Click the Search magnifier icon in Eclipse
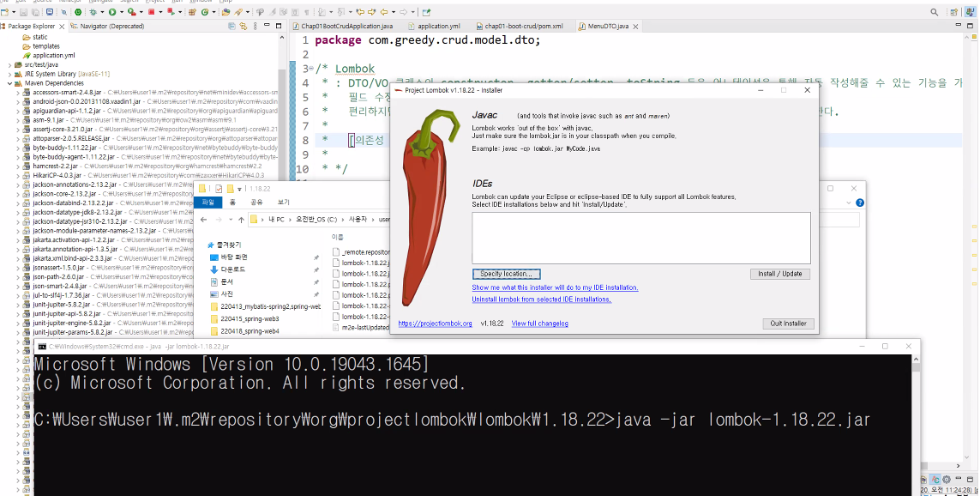Screen dimensions: 980x496 [935, 12]
